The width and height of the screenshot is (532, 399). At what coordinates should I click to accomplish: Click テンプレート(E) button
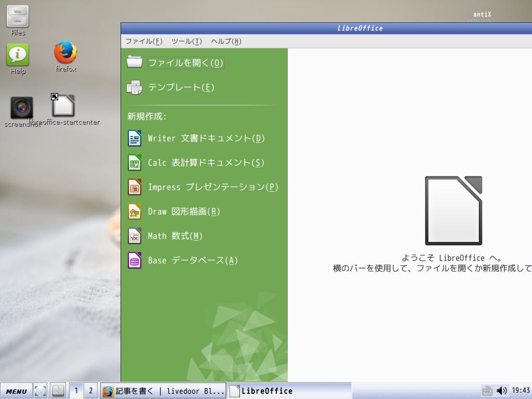click(181, 87)
